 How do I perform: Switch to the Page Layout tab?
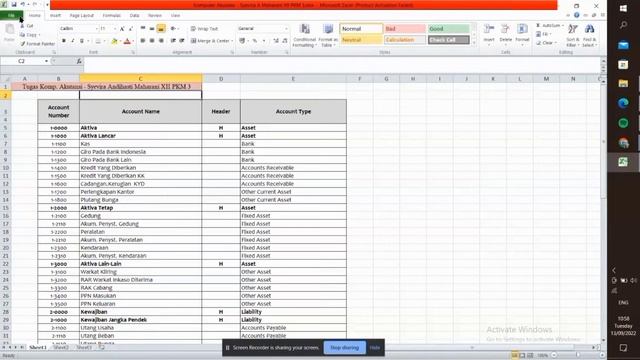[82, 16]
